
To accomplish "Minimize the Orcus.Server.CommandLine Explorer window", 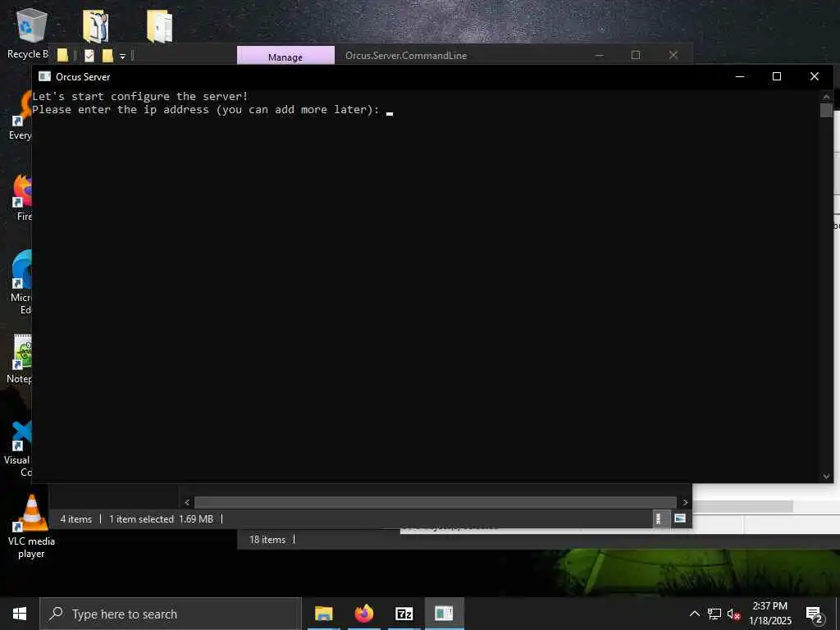I will [600, 55].
